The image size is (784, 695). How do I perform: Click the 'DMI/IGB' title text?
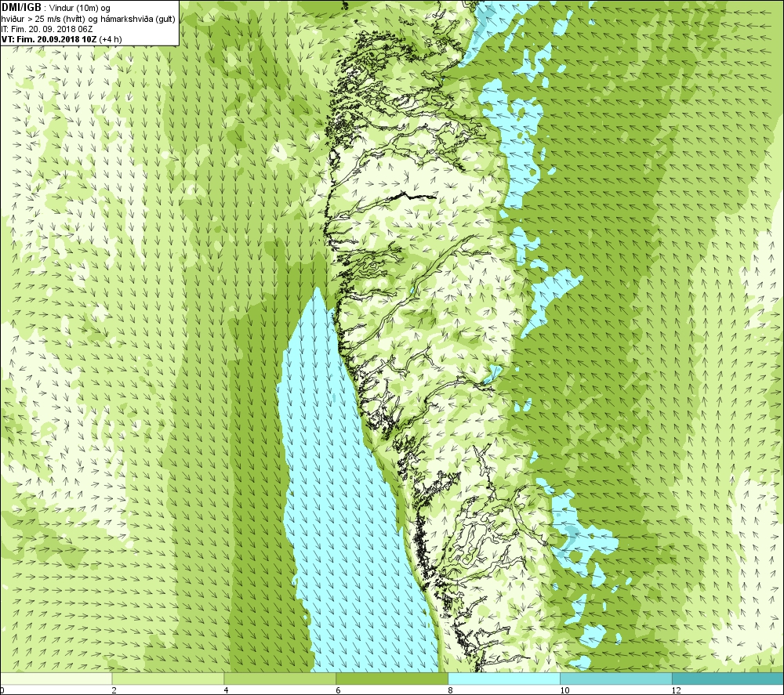click(21, 8)
